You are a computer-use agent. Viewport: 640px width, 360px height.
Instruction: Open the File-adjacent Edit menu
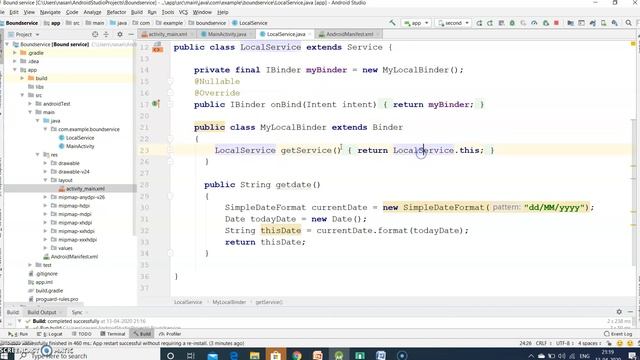coord(14,12)
